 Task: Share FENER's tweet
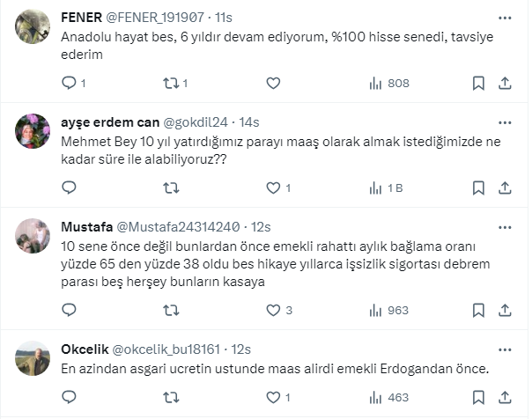pyautogui.click(x=506, y=84)
